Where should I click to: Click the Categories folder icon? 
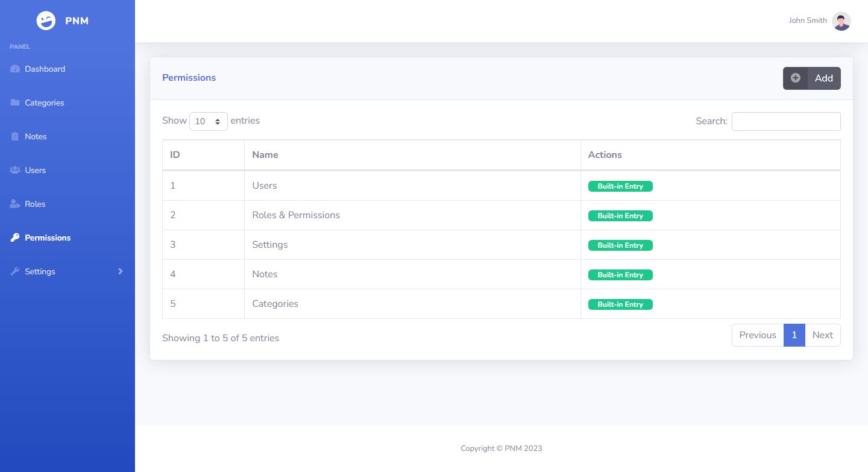click(x=15, y=102)
